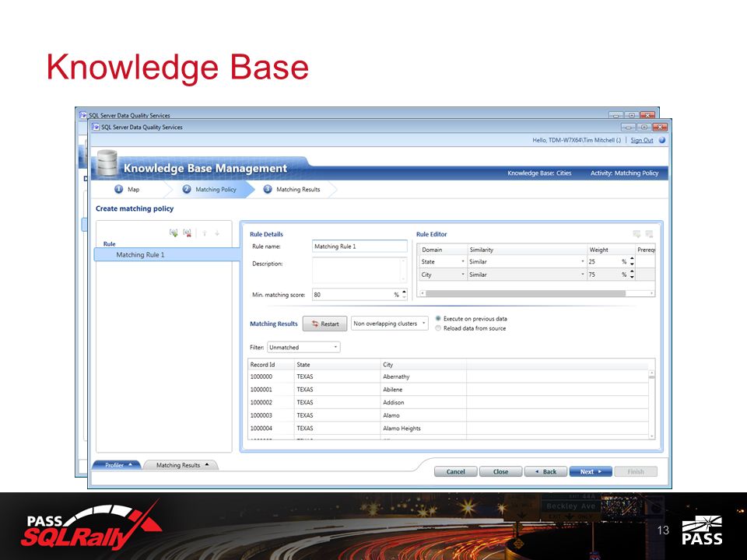
Task: Open the help question mark icon
Action: pos(662,140)
